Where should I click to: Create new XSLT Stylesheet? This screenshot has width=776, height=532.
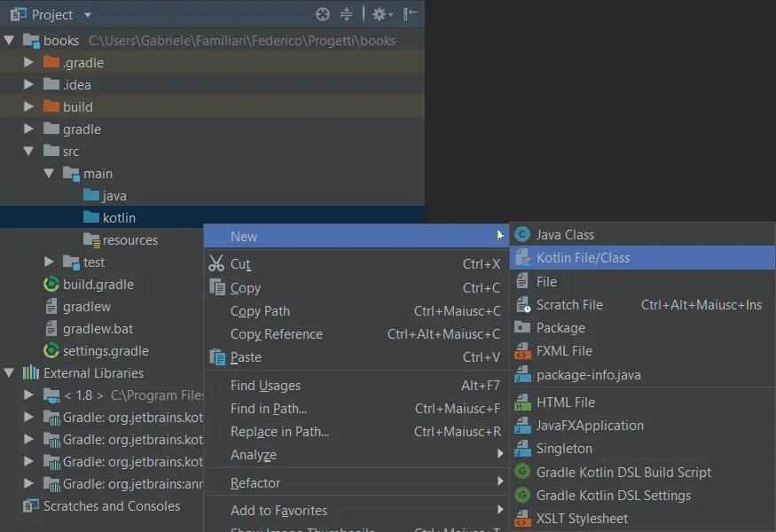click(642, 518)
